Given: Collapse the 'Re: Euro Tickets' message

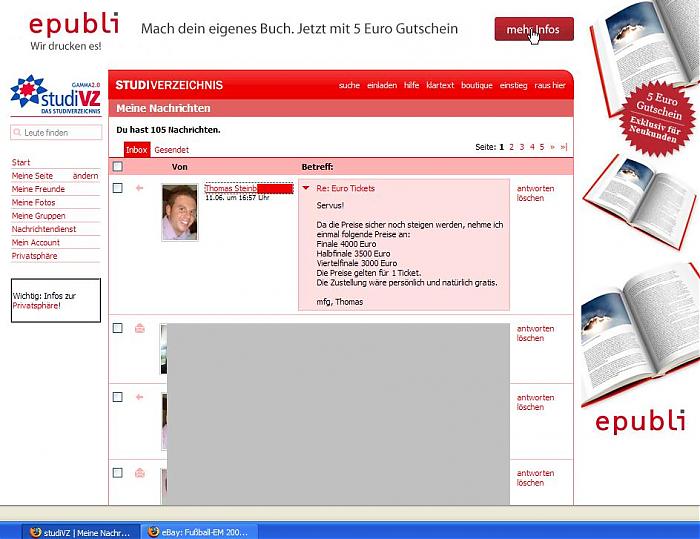Looking at the screenshot, I should 306,188.
